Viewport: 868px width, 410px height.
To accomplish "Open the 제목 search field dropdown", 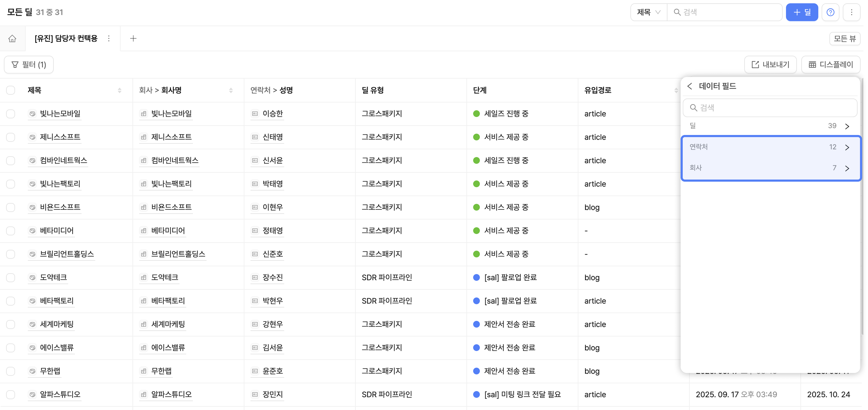I will coord(649,12).
